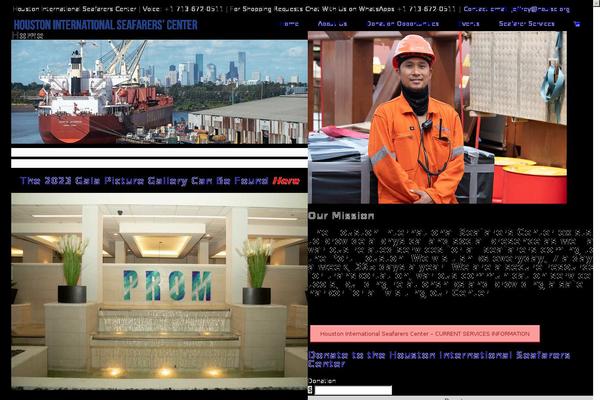
Task: Open the Donation Opportunities menu item
Action: coord(403,24)
